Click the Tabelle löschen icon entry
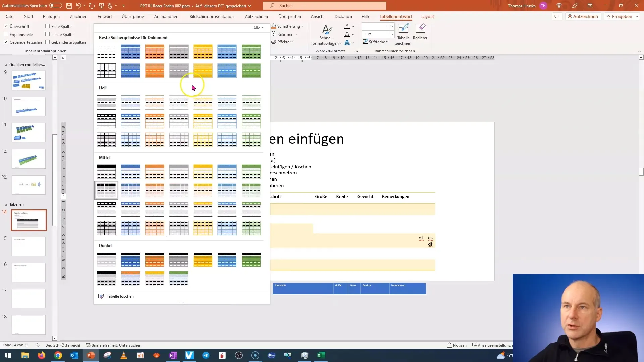The height and width of the screenshot is (362, 644). pos(101,296)
